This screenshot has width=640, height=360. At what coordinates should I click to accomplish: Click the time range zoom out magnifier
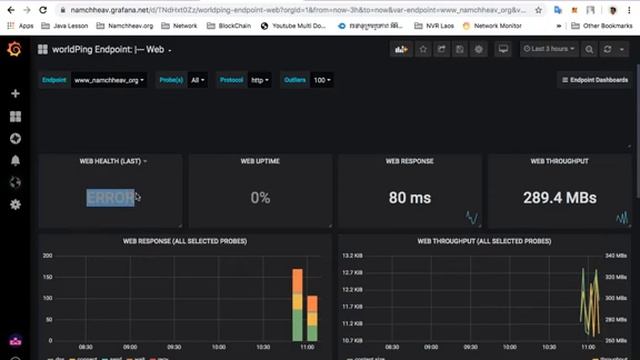click(x=589, y=49)
